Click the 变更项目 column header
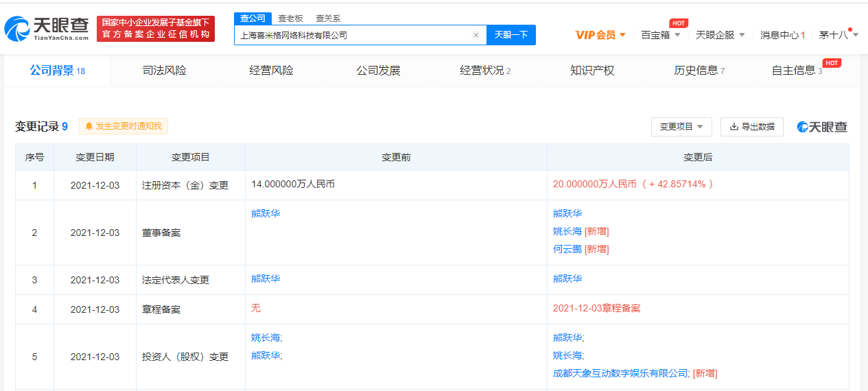The height and width of the screenshot is (391, 868). pyautogui.click(x=191, y=157)
